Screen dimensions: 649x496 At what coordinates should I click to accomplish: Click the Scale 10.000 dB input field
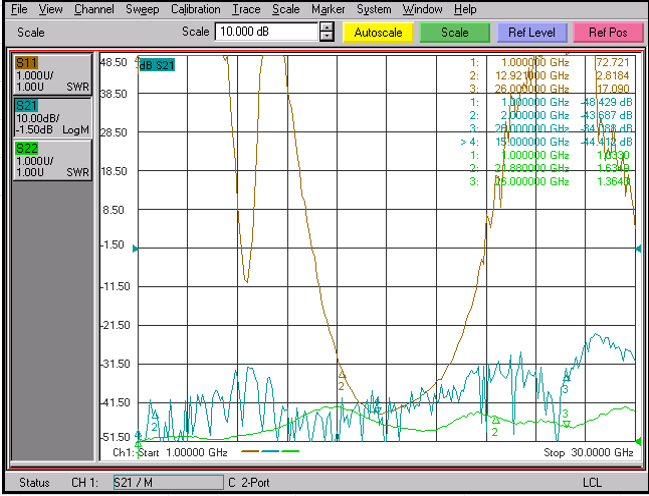265,32
